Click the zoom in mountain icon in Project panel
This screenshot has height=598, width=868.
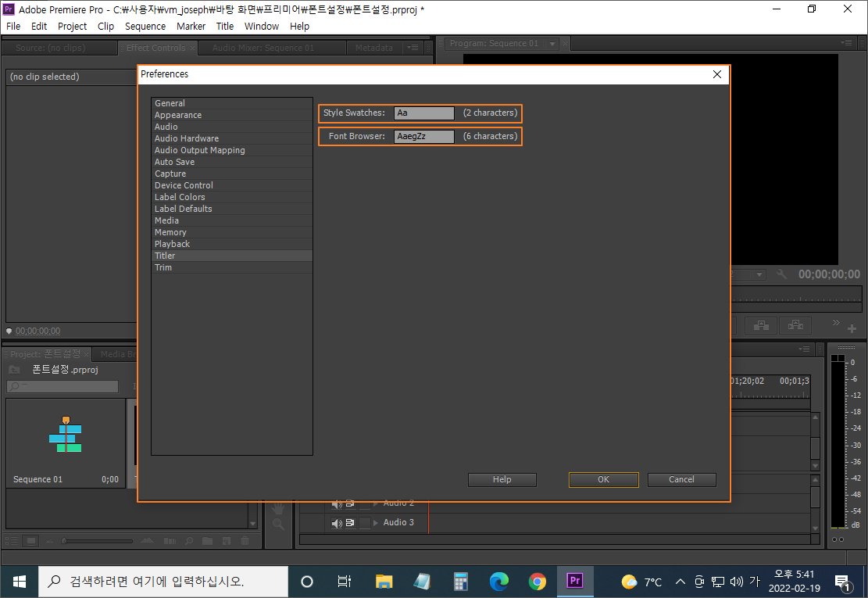147,540
